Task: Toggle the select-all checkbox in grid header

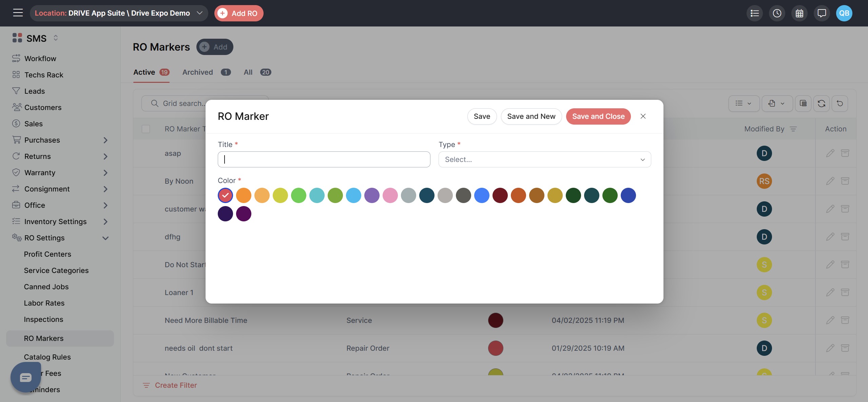Action: click(x=146, y=129)
